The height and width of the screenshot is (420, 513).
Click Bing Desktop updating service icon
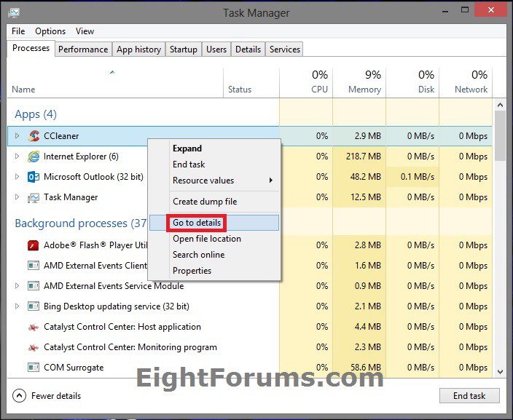pyautogui.click(x=34, y=306)
